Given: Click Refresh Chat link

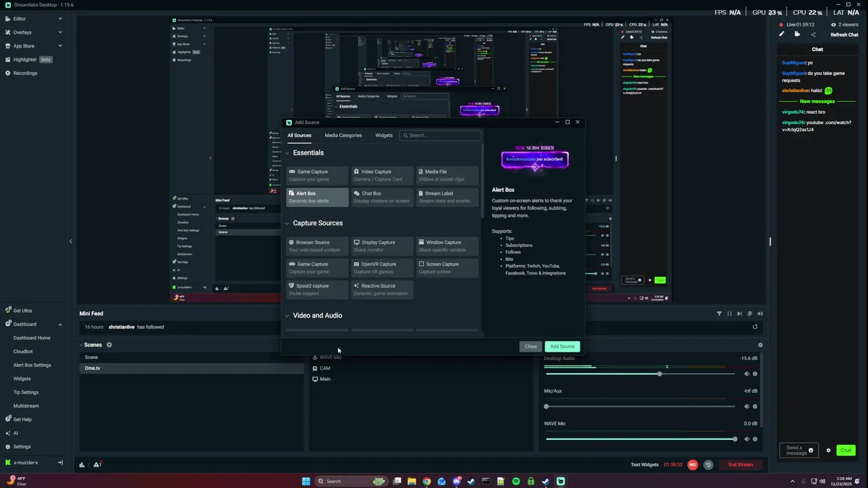Looking at the screenshot, I should pyautogui.click(x=844, y=35).
